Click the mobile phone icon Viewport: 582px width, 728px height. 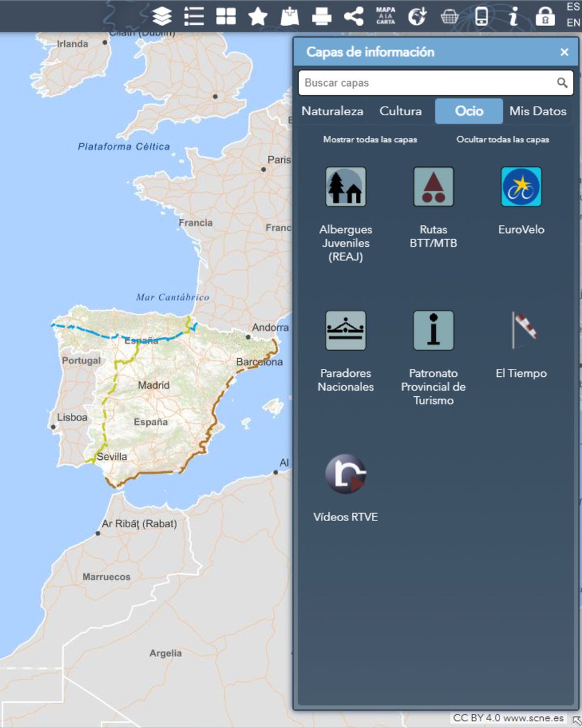481,16
